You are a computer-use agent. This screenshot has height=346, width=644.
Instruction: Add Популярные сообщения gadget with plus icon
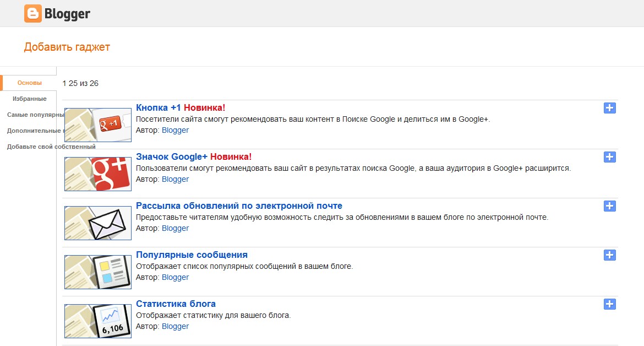click(x=609, y=255)
